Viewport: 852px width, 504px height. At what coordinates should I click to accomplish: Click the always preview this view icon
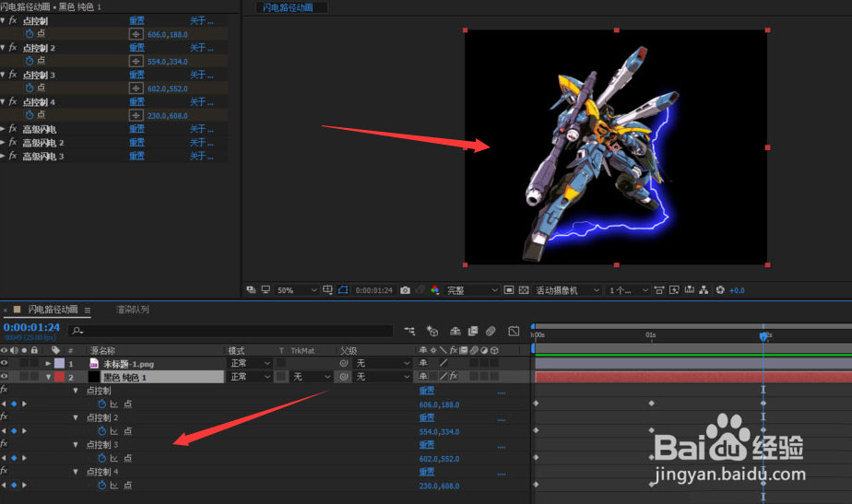(251, 290)
